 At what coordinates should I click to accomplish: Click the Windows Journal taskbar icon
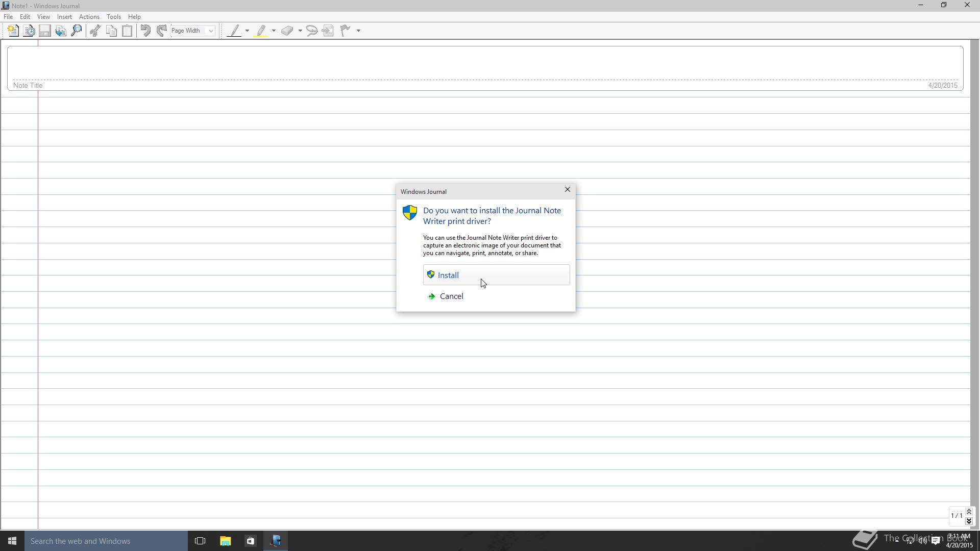coord(276,541)
